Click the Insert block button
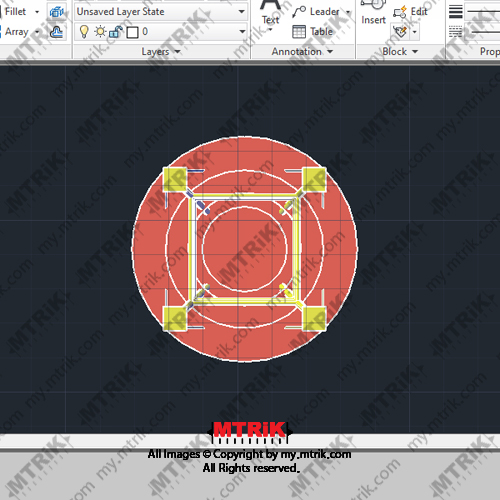 pos(373,13)
